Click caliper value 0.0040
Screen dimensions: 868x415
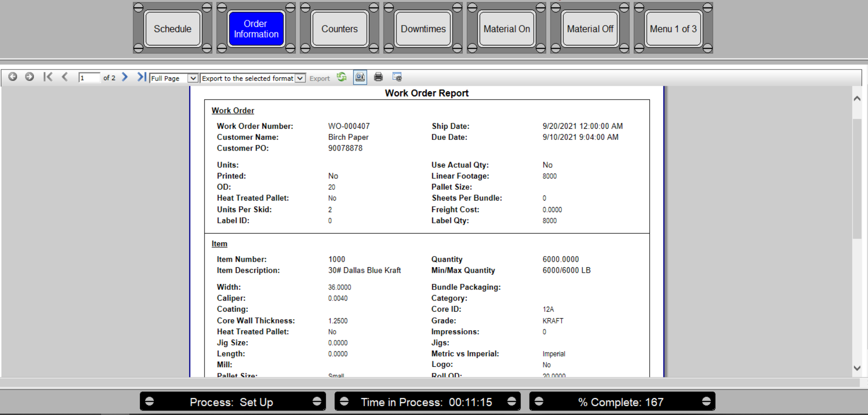(x=338, y=298)
